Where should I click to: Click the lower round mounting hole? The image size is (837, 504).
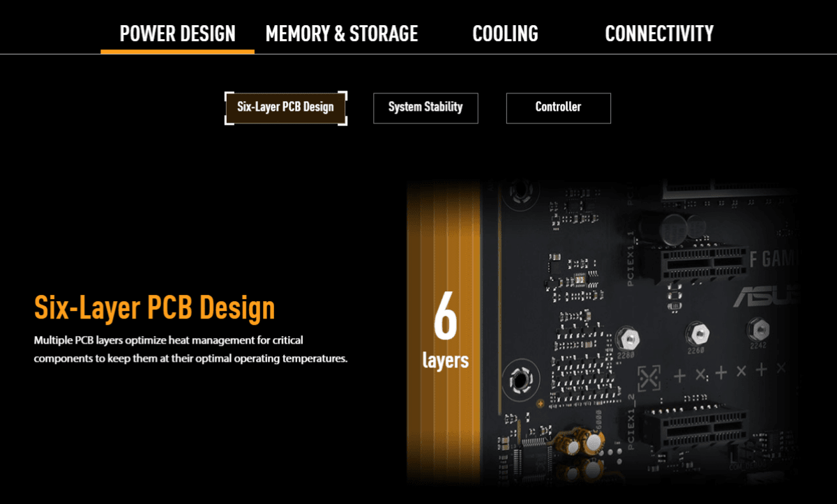518,380
